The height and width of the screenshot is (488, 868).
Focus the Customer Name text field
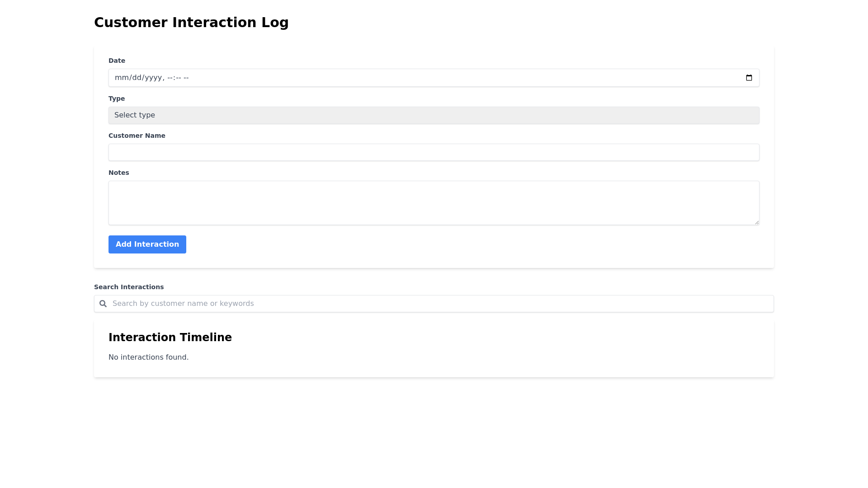[434, 152]
